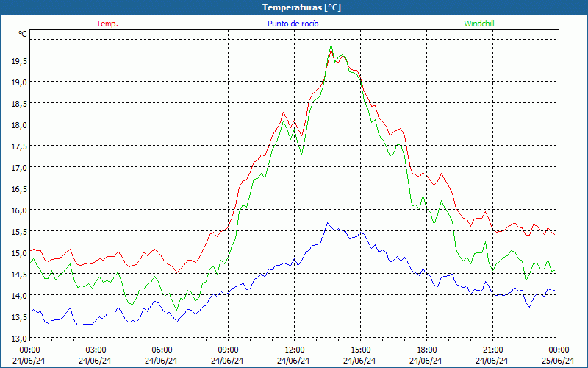This screenshot has width=588, height=368.
Task: Select the green 'Windchill' legend label
Action: (x=479, y=24)
